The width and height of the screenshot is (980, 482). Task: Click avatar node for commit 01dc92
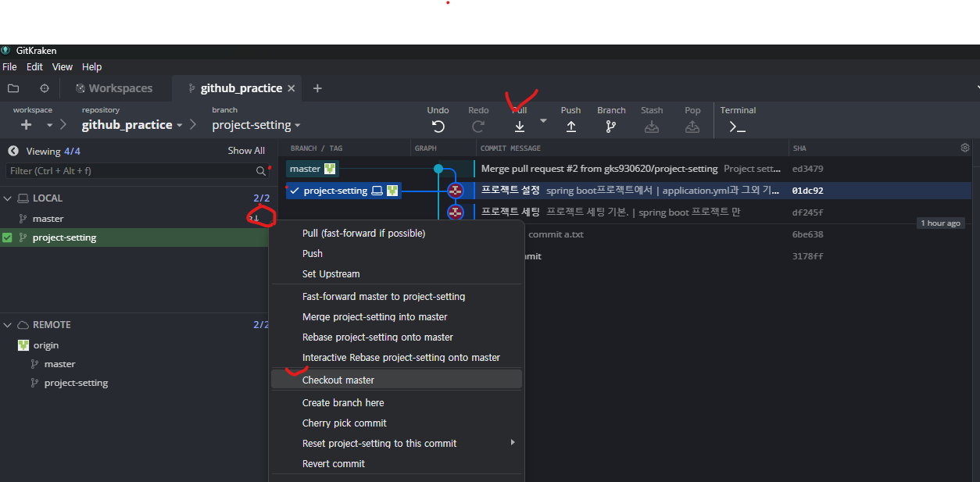click(456, 191)
